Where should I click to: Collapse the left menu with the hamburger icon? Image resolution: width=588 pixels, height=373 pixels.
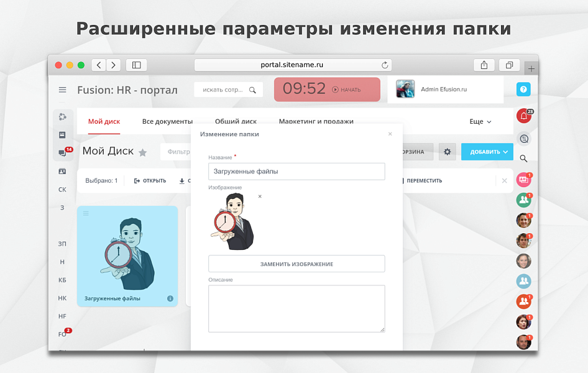pyautogui.click(x=62, y=89)
